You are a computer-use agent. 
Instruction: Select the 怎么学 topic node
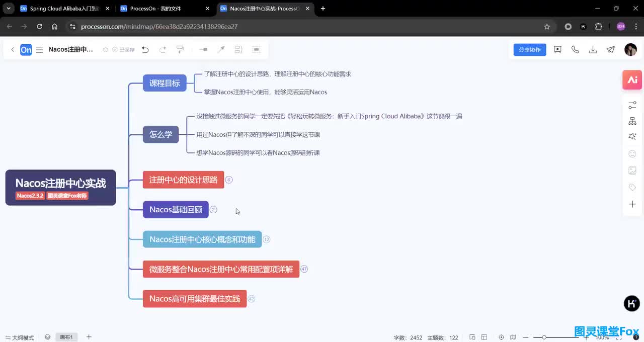click(x=160, y=134)
